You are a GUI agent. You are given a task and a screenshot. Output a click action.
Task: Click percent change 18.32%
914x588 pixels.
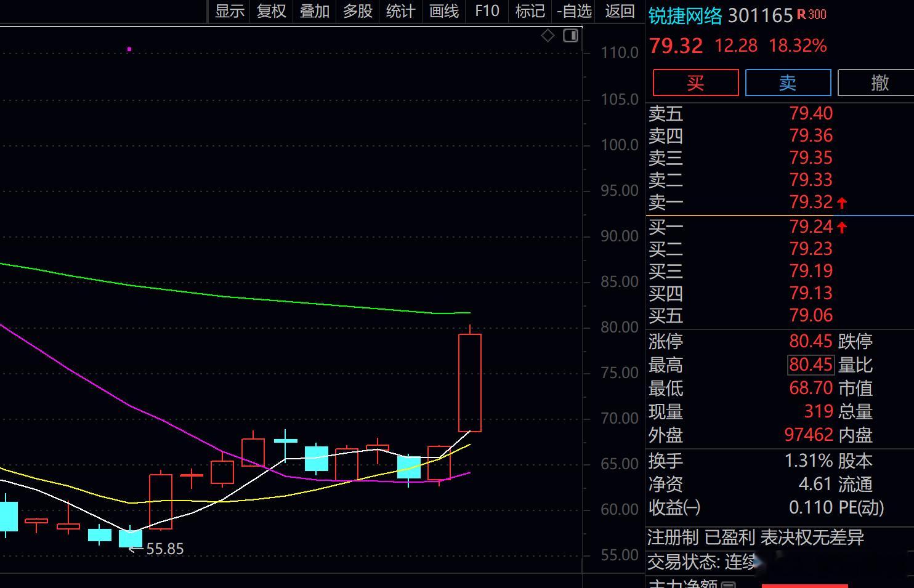pos(798,46)
